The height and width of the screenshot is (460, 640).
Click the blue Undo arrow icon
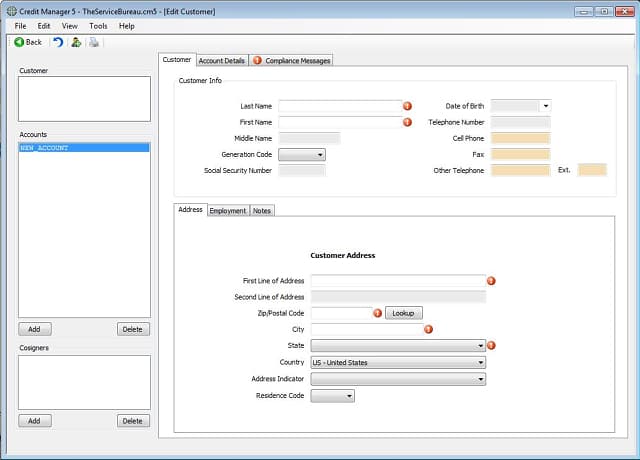pos(58,42)
